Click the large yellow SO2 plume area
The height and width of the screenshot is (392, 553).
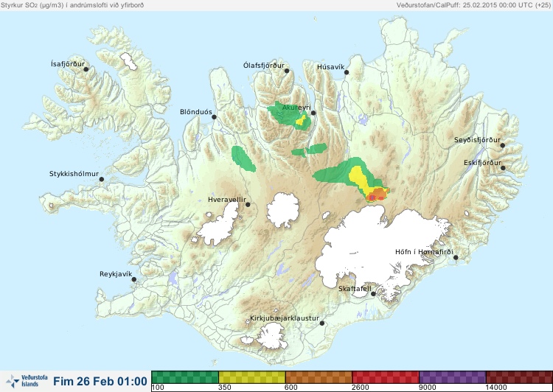(358, 178)
